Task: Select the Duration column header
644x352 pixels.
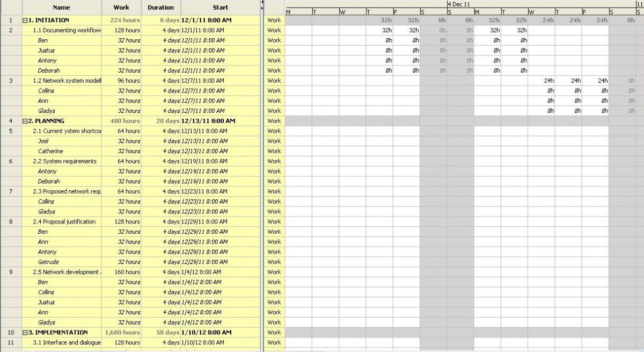Action: point(161,8)
